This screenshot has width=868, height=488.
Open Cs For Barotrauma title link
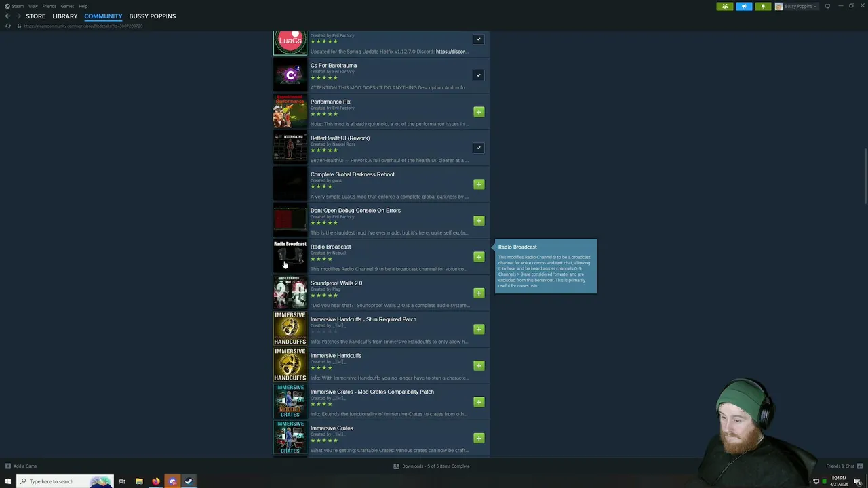[x=334, y=66]
